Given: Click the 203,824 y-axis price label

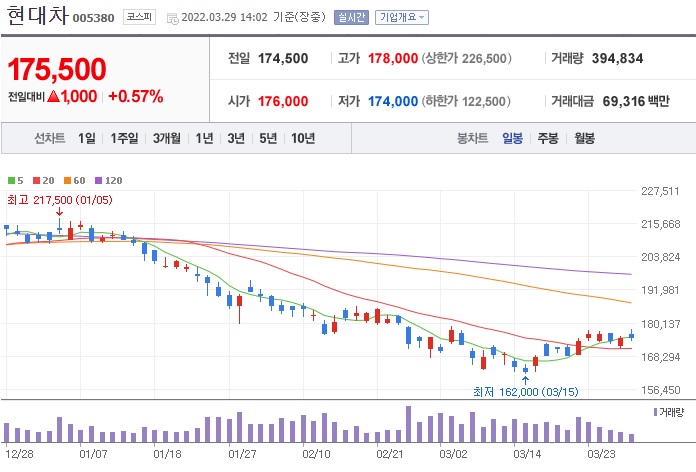Looking at the screenshot, I should tap(660, 257).
